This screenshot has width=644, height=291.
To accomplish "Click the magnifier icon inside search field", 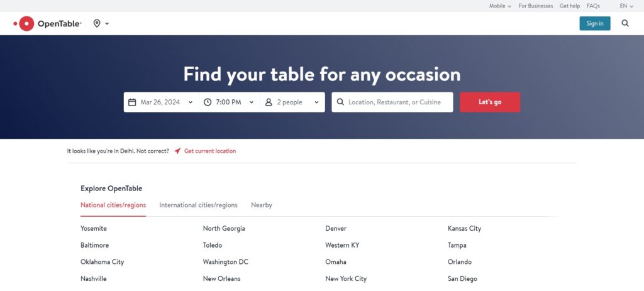I will pos(340,102).
